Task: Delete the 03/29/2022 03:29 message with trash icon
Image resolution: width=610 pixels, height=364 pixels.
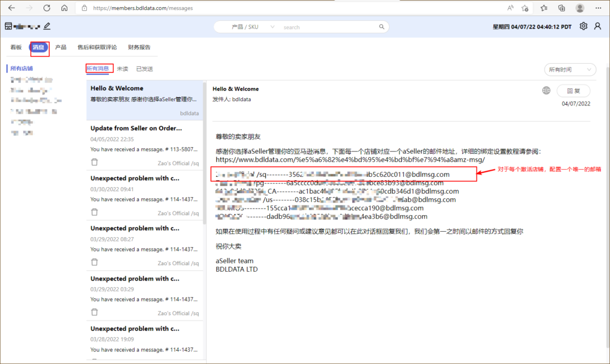Action: 95,312
